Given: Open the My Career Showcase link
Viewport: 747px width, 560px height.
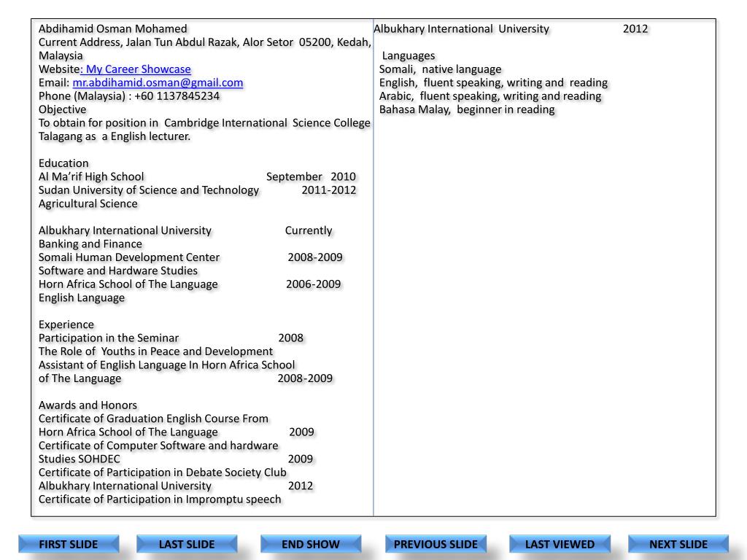Looking at the screenshot, I should [x=138, y=69].
